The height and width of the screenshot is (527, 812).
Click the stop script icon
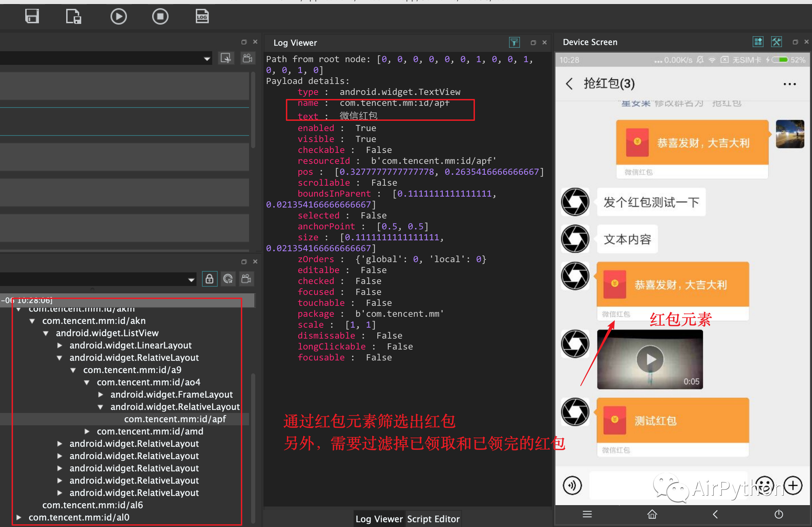(x=160, y=16)
